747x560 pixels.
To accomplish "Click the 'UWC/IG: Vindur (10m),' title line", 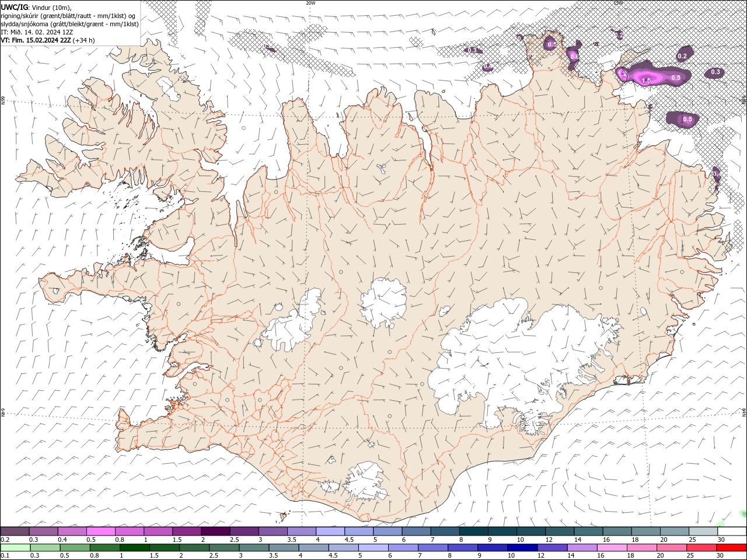I will (36, 7).
